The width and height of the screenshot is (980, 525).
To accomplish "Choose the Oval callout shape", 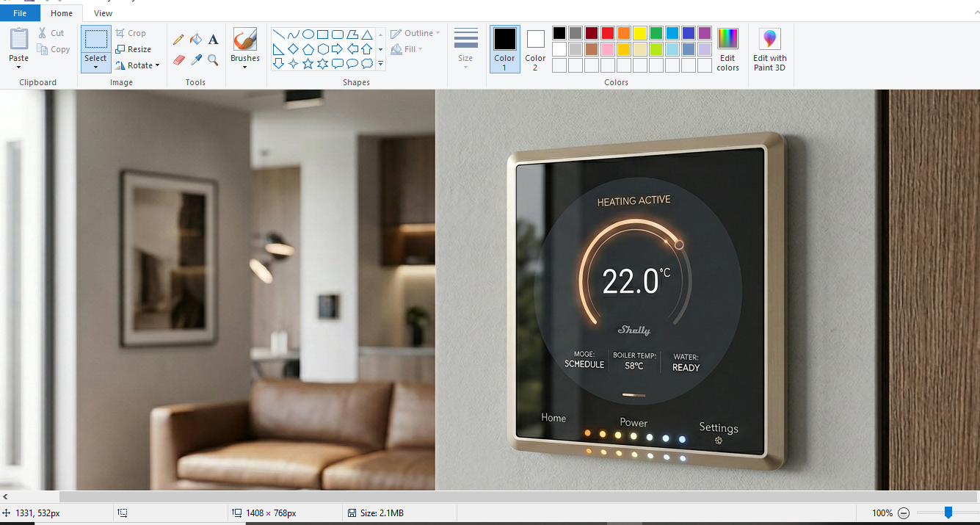I will pyautogui.click(x=352, y=64).
